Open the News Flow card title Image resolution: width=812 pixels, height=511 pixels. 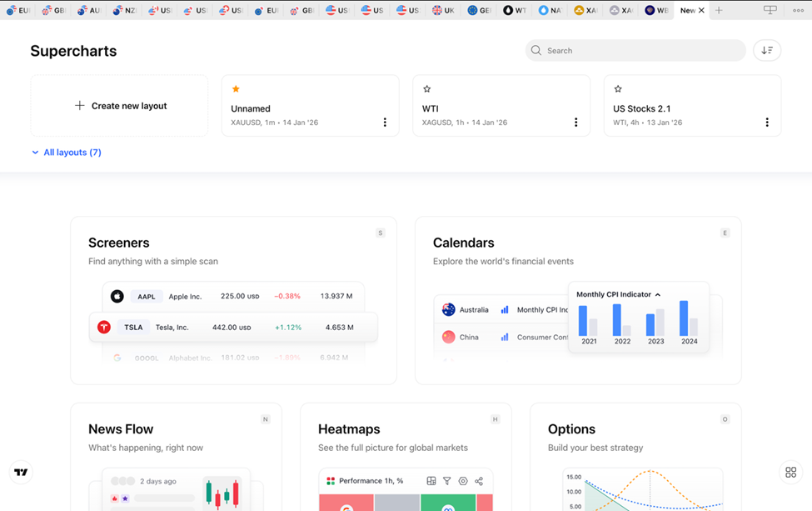(121, 429)
